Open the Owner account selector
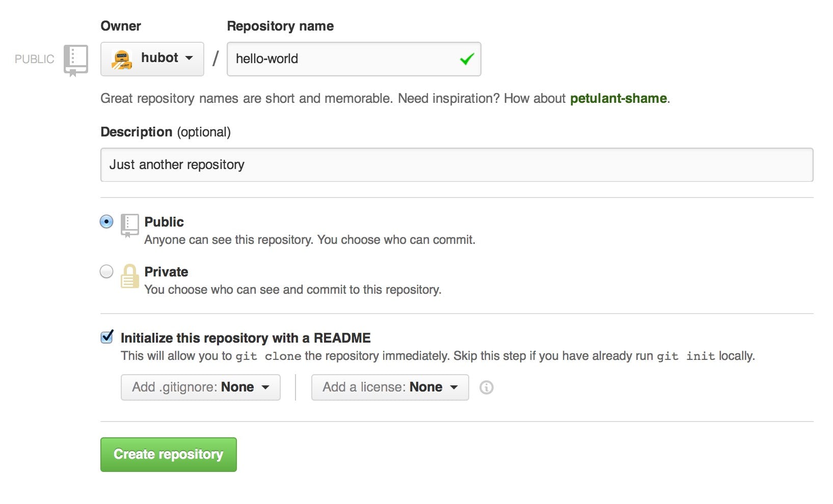The image size is (833, 504). pos(152,59)
